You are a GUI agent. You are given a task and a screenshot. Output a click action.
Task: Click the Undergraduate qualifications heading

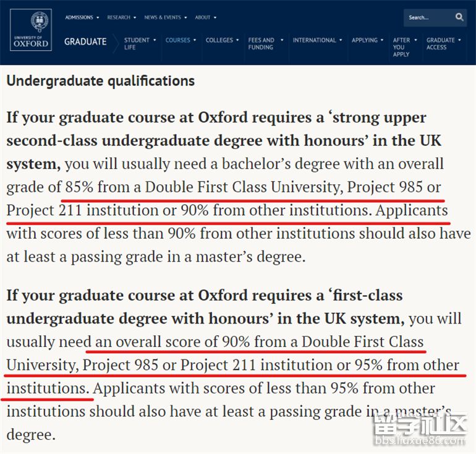coord(101,81)
